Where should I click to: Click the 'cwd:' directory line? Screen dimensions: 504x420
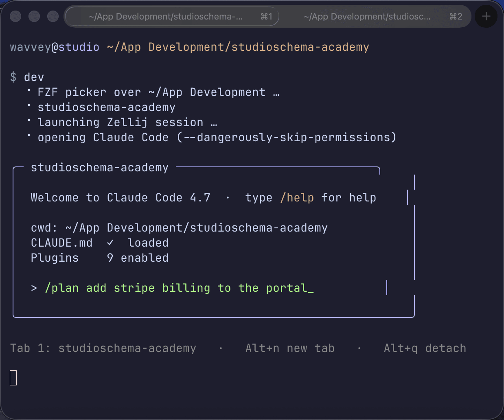(x=179, y=228)
